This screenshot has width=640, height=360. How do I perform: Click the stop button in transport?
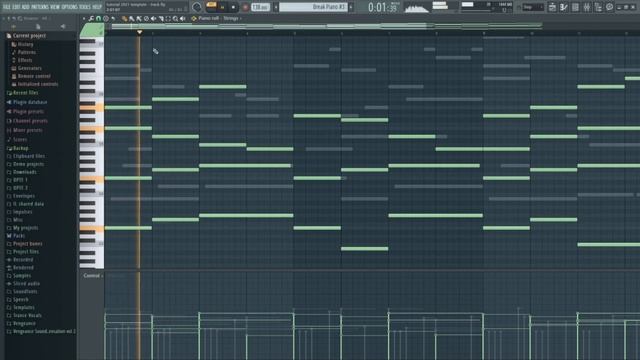[233, 7]
